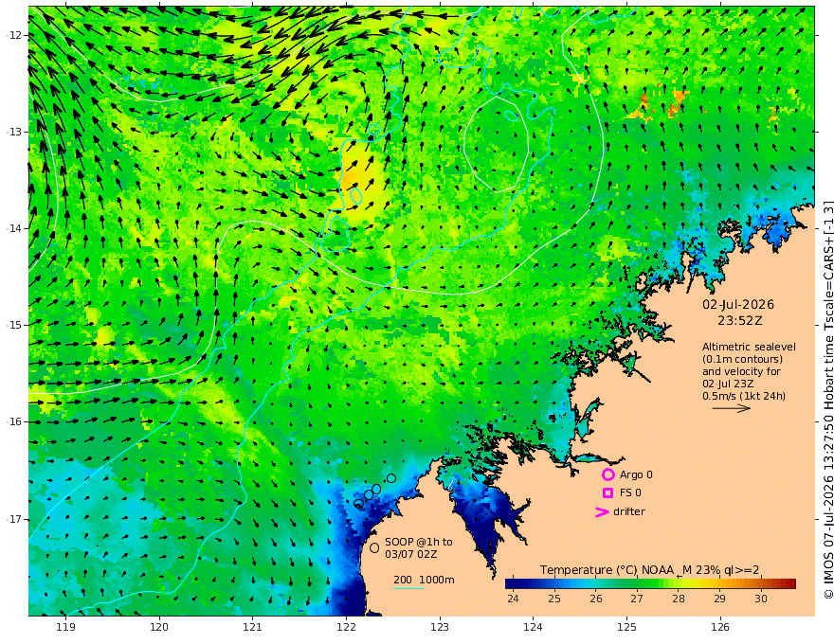Click the '0.5m/s (1kt 24h)' scale text
Image resolution: width=834 pixels, height=644 pixels.
point(744,396)
